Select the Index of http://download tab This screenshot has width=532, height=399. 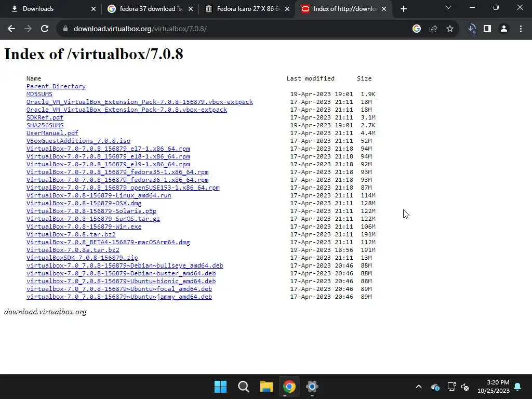tap(343, 9)
